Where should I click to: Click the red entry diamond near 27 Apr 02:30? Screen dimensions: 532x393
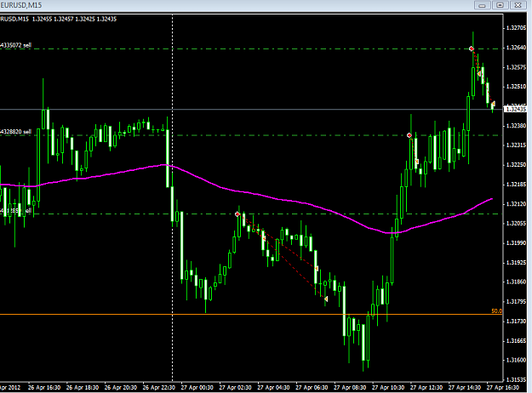237,214
